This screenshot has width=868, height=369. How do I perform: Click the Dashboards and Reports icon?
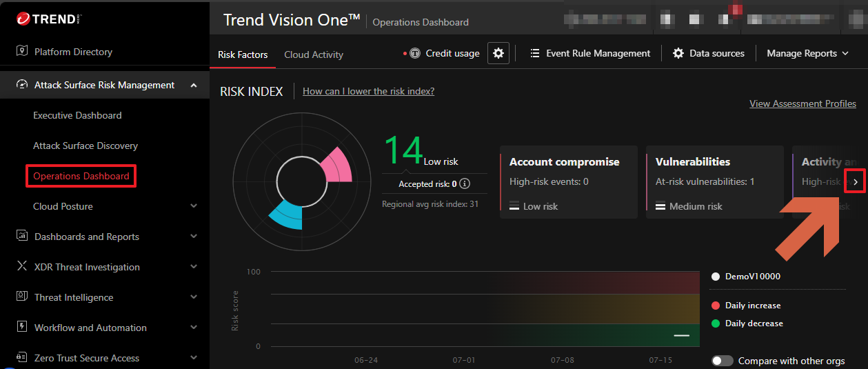[21, 237]
